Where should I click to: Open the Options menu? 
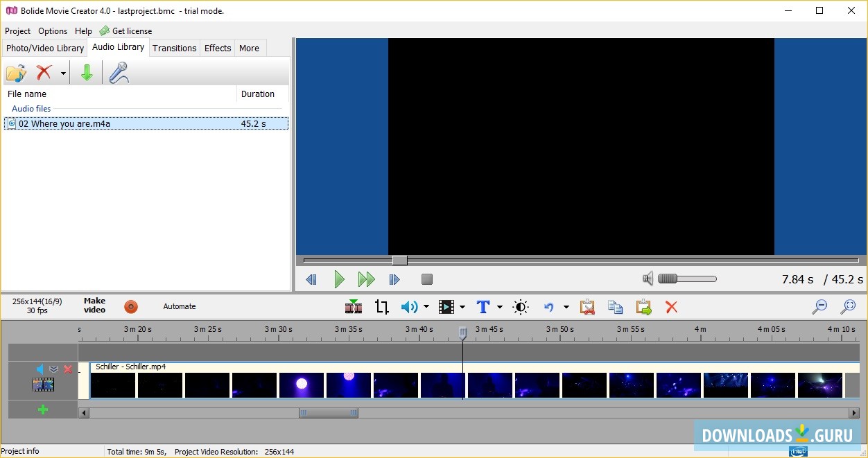pos(53,31)
